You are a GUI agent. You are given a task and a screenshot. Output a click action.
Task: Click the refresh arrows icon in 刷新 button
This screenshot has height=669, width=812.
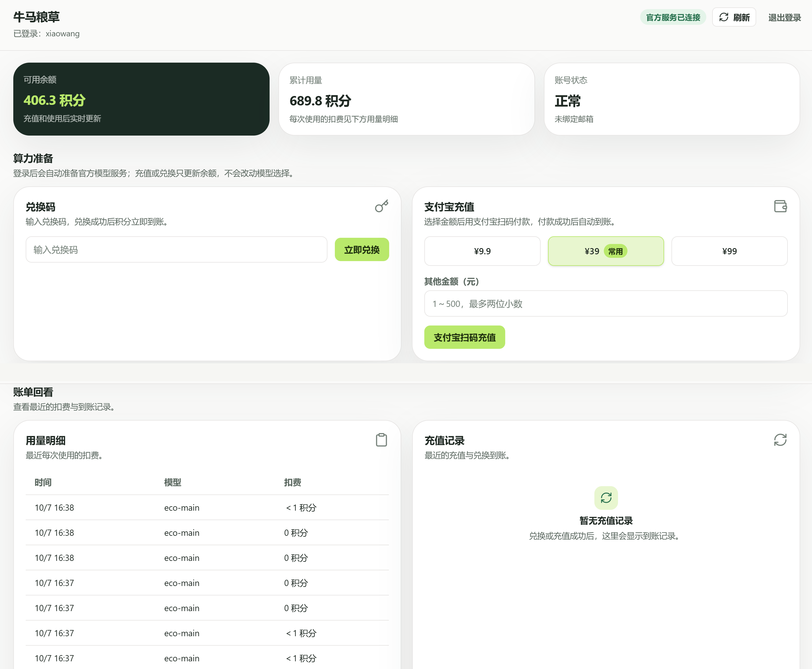723,17
